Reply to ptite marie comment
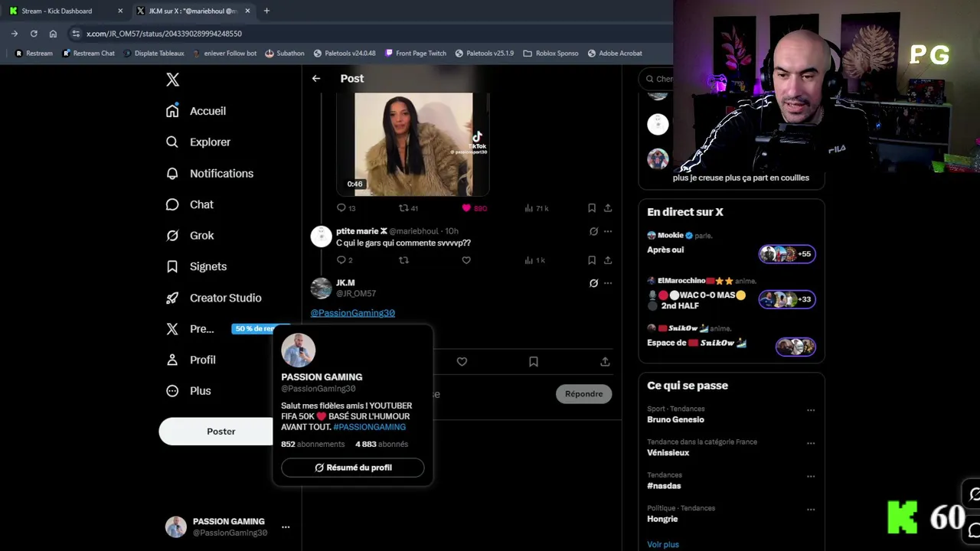The width and height of the screenshot is (980, 551). pos(345,260)
